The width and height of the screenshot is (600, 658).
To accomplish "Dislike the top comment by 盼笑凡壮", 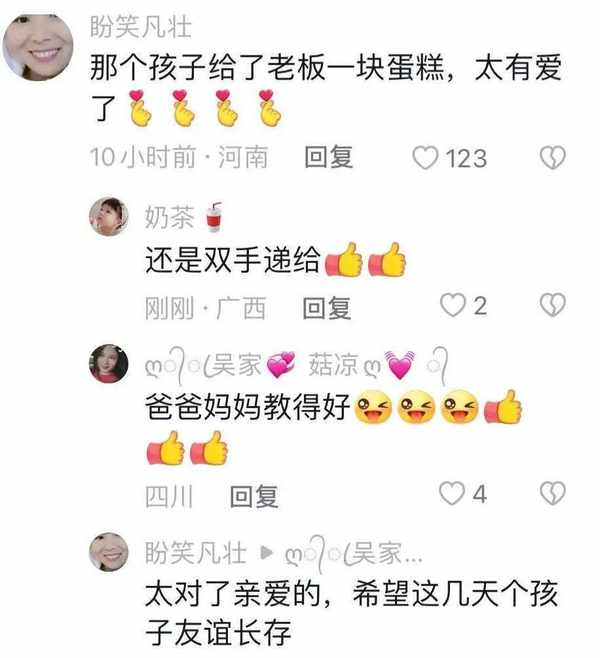I will [553, 158].
